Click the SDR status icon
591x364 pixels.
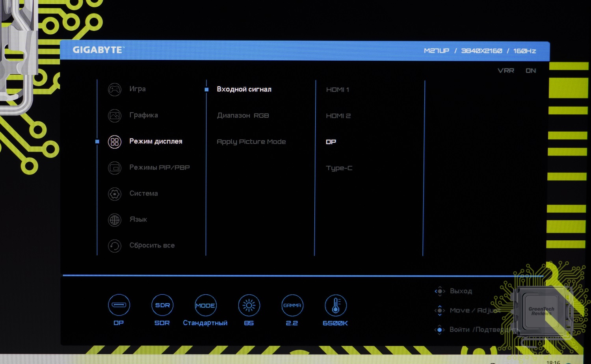tap(162, 305)
